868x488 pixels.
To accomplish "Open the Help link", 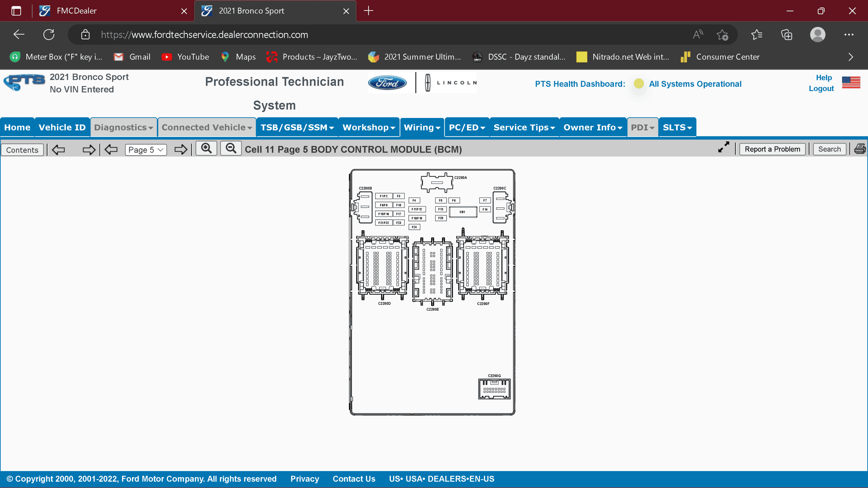I will (x=824, y=77).
